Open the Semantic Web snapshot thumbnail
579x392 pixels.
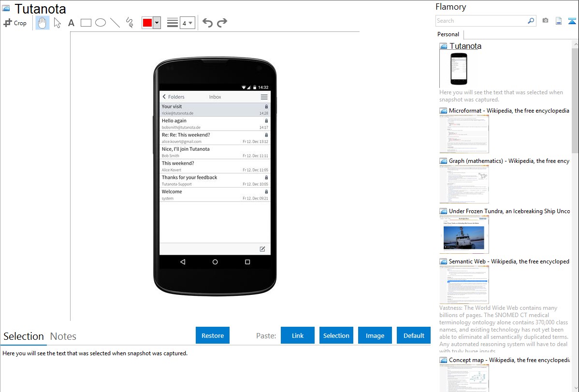coord(464,285)
